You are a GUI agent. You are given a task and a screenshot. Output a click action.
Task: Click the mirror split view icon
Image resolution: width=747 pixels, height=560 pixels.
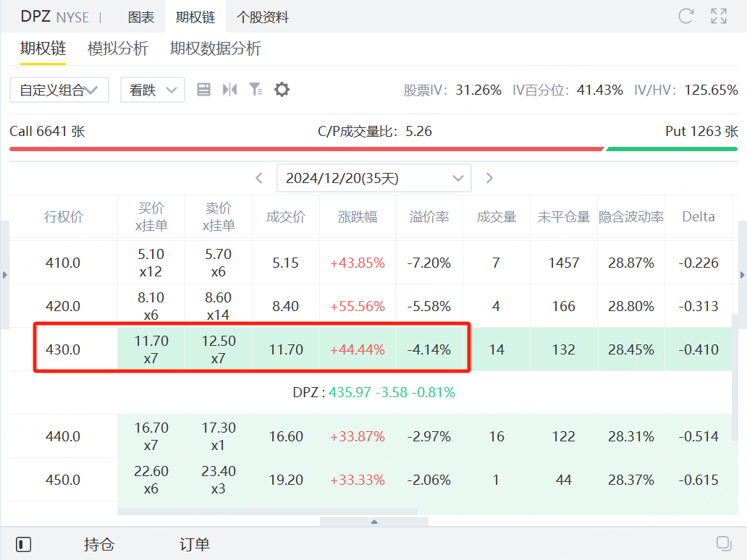coord(229,90)
